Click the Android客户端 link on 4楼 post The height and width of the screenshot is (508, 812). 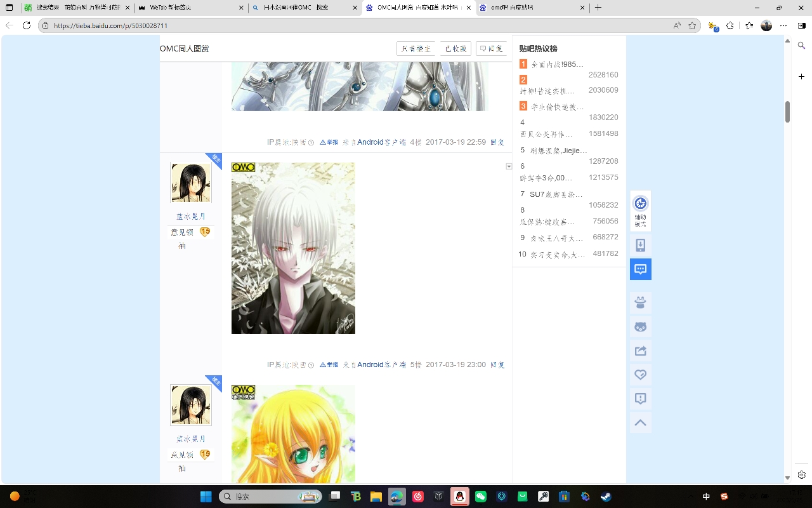[x=381, y=142]
